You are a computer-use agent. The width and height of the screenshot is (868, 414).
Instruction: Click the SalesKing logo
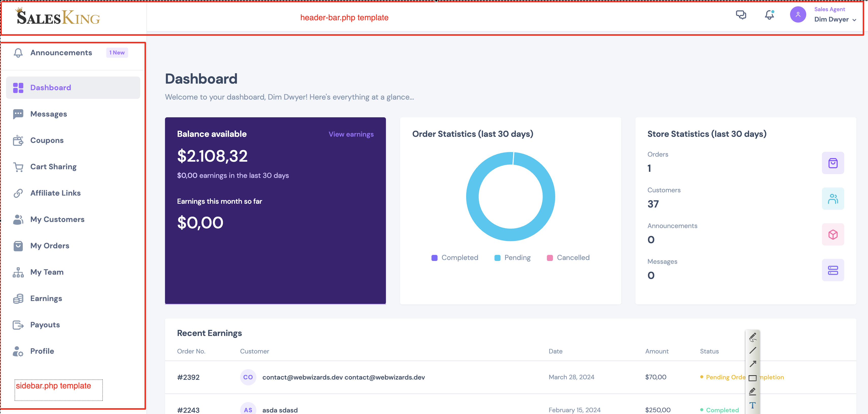(58, 16)
